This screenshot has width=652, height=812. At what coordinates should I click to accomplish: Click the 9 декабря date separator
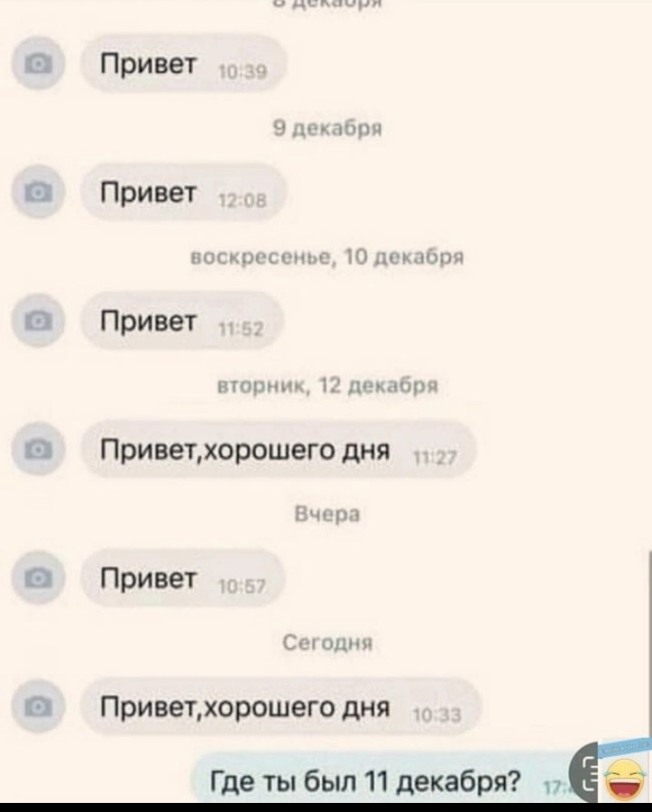click(327, 128)
